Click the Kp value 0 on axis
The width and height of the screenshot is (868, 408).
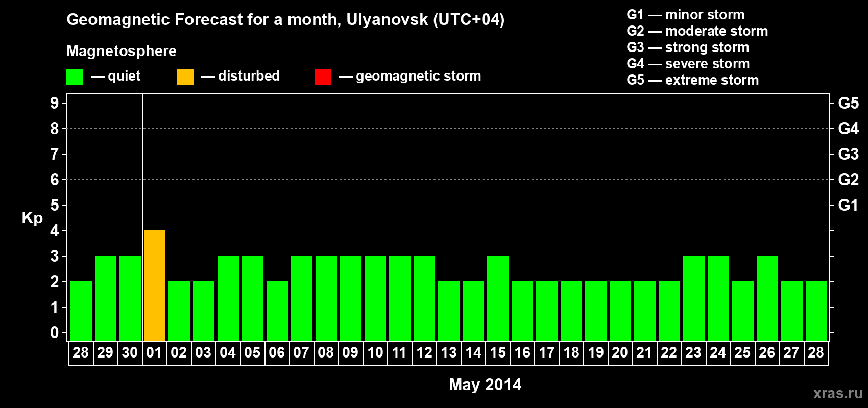click(55, 333)
